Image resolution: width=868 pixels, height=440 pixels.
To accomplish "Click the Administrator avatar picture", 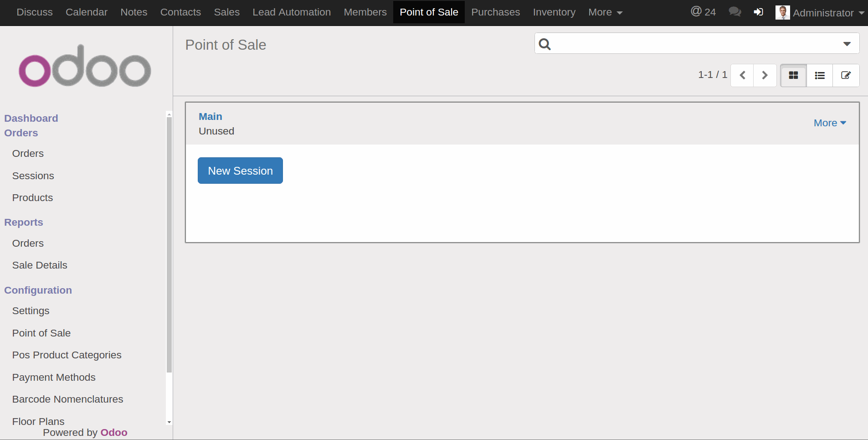I will (782, 12).
